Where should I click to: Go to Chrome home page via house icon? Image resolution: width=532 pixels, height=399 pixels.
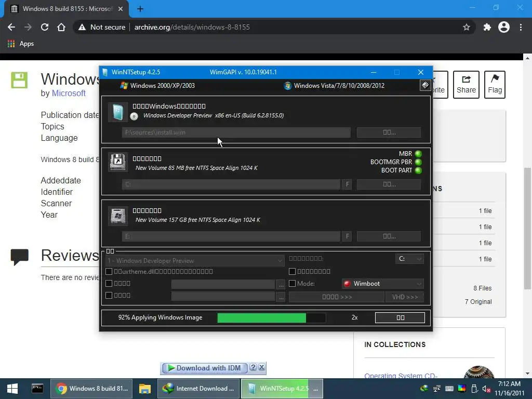61,27
